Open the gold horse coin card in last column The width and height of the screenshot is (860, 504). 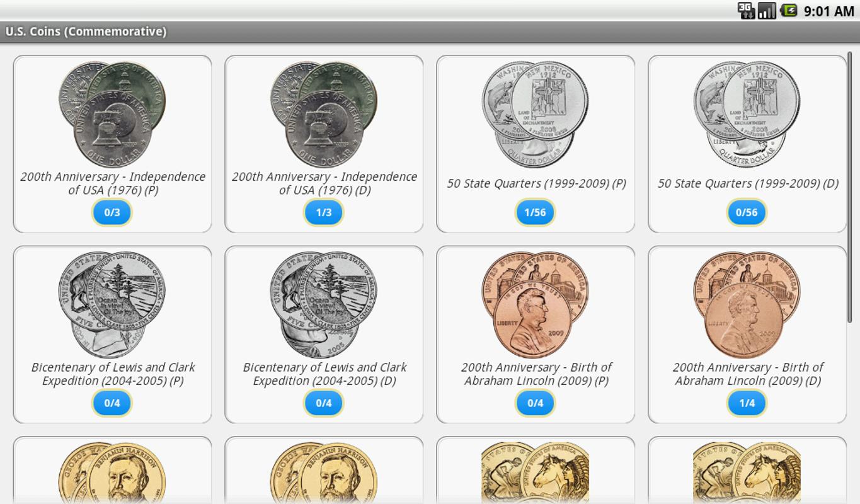[747, 470]
